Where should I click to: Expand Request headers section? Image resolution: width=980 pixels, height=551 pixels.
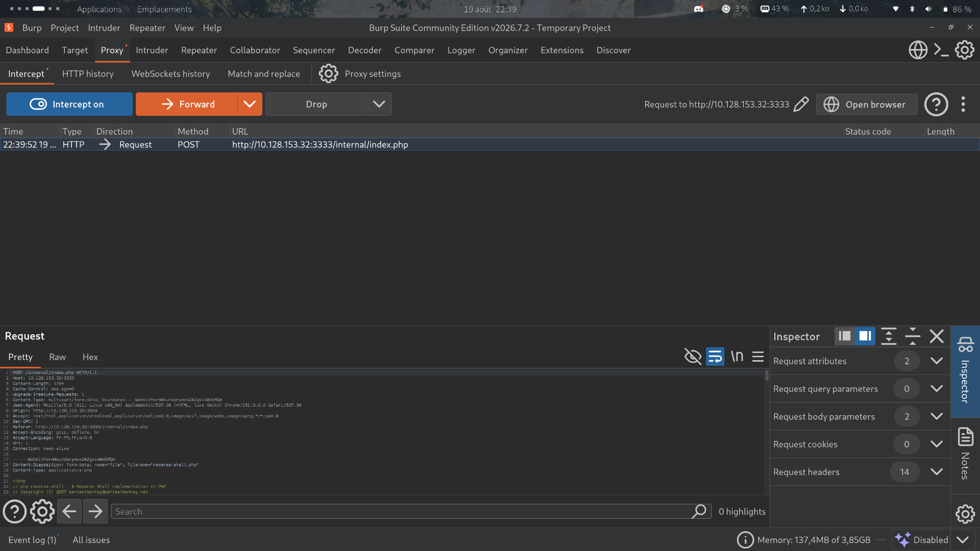(937, 472)
